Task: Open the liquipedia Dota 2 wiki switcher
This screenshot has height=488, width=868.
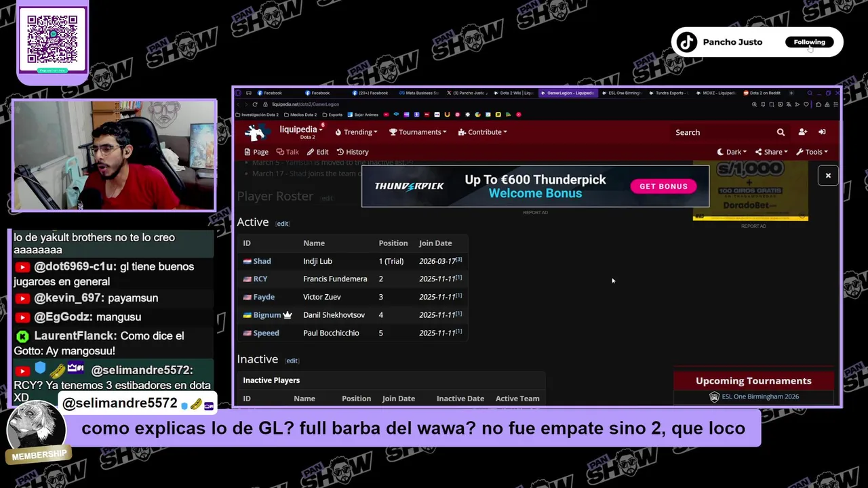Action: (300, 132)
